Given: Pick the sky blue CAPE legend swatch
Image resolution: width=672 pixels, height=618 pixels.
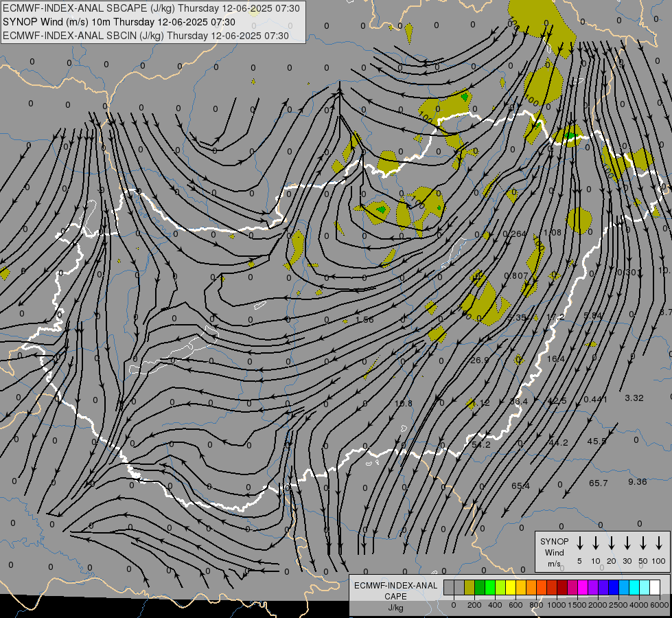Looking at the screenshot, I should [x=623, y=588].
